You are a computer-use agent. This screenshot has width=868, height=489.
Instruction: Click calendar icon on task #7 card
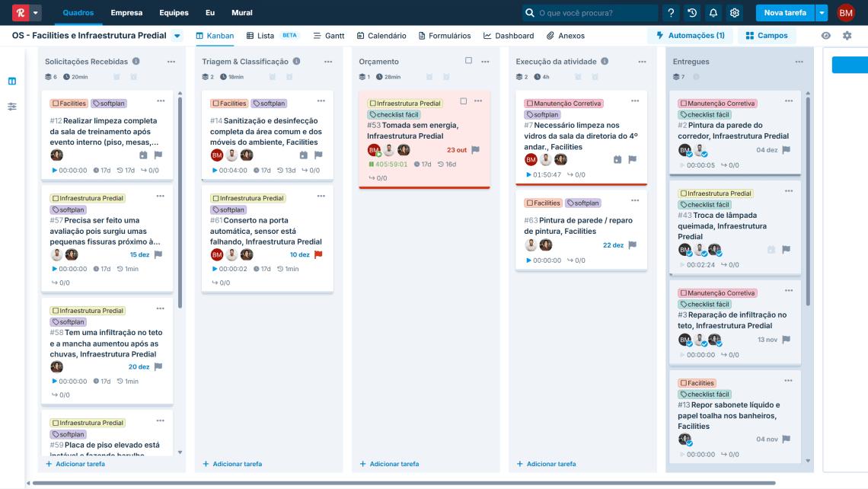617,160
